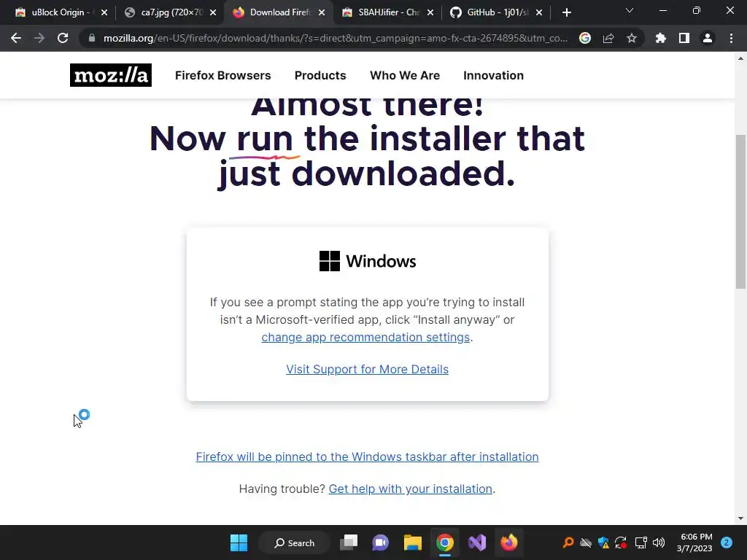Click the address bar URL field
This screenshot has width=747, height=560.
[336, 38]
